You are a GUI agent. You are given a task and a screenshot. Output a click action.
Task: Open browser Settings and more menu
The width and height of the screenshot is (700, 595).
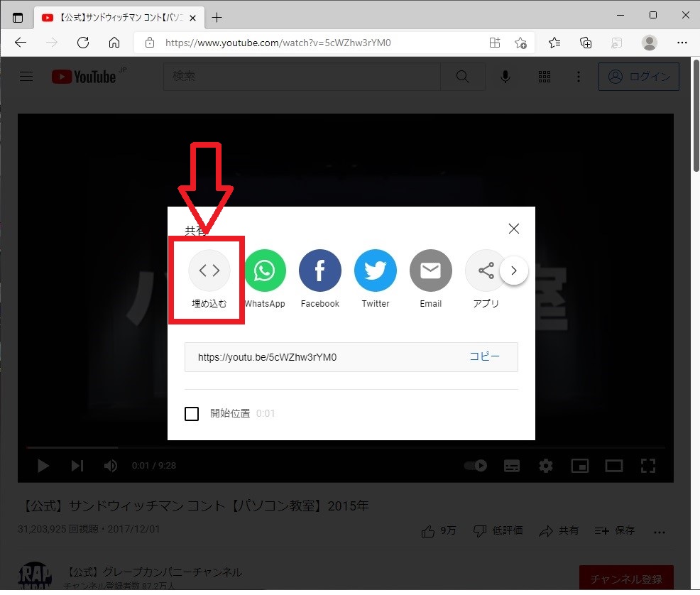pos(682,43)
